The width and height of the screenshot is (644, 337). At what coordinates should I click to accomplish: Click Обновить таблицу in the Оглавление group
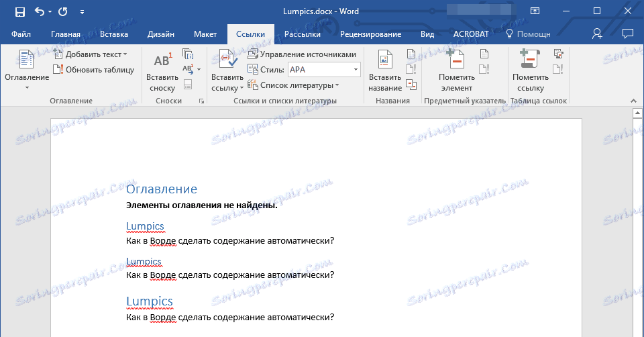[94, 69]
